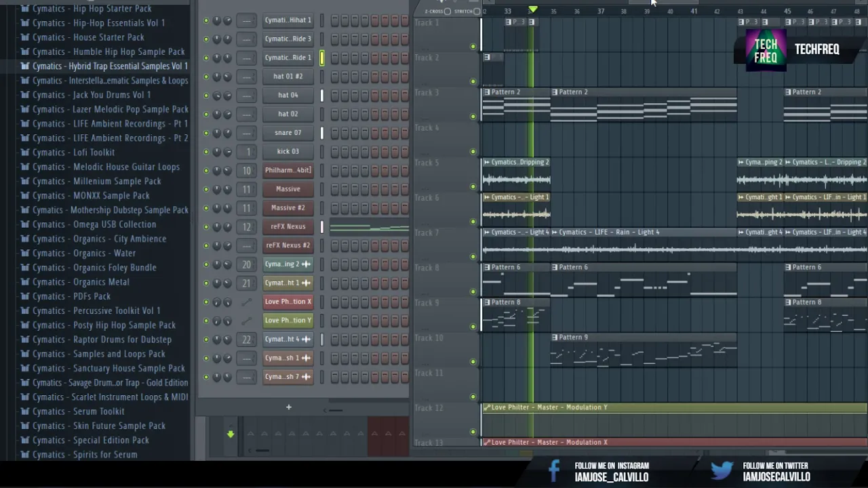The image size is (868, 488).
Task: Click the pattern icon on Pattern 9 clip
Action: click(x=555, y=338)
